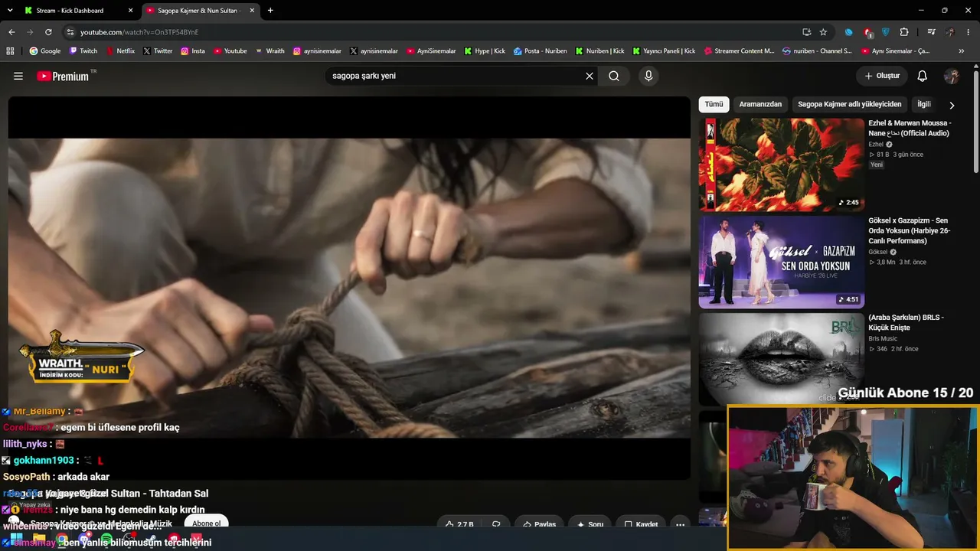
Task: Open nuriben - Channel S... bookmark
Action: point(817,51)
